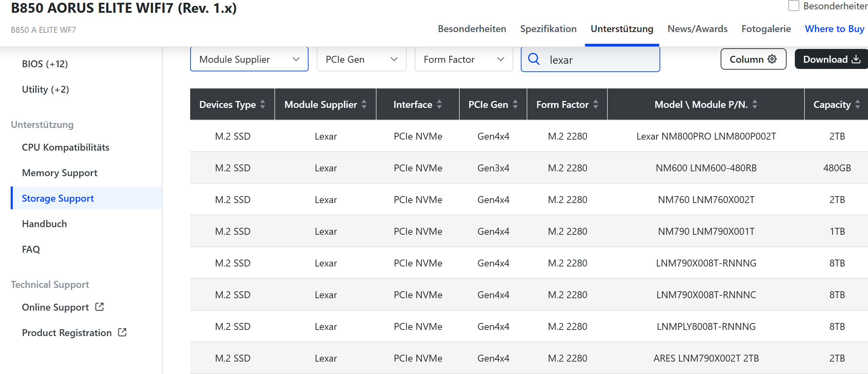Sort by Interface column arrows
The image size is (868, 374).
[x=439, y=104]
